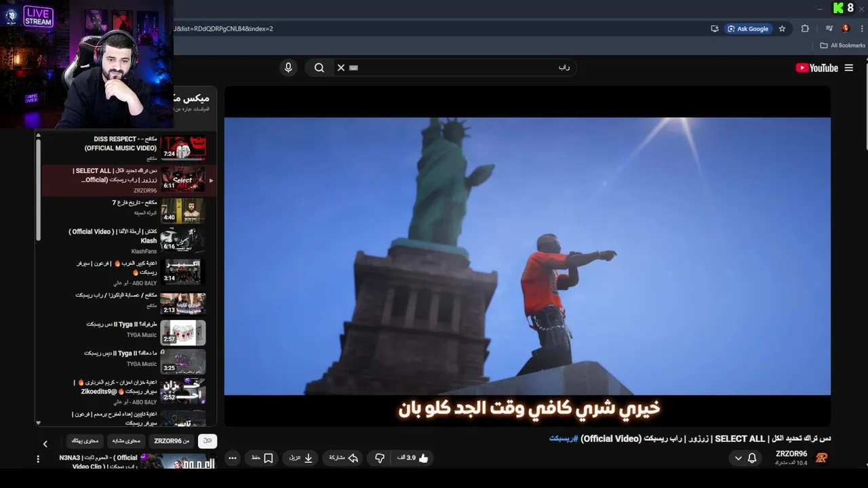Click the voice search microphone icon
This screenshot has width=868, height=488.
point(288,68)
